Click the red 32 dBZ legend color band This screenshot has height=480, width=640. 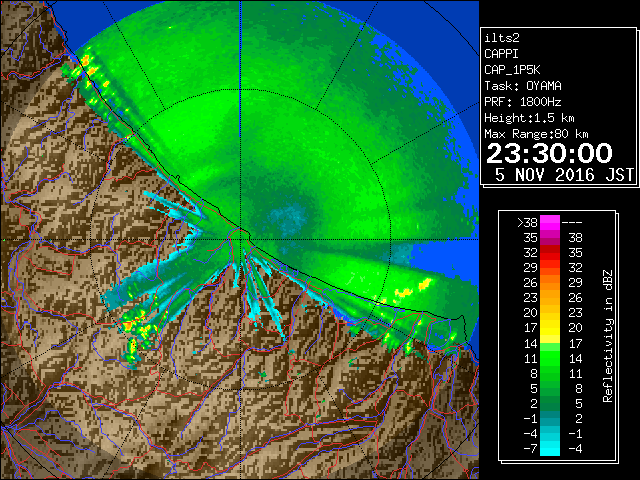(550, 253)
